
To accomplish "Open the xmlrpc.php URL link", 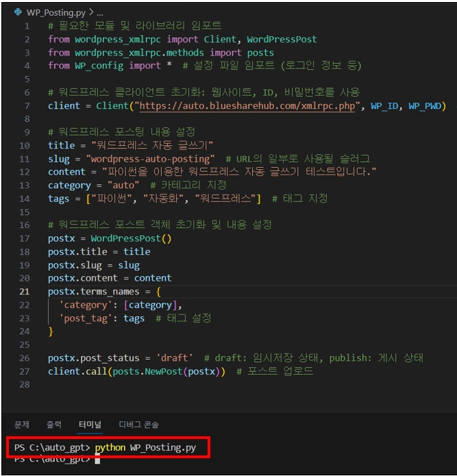I will point(247,106).
